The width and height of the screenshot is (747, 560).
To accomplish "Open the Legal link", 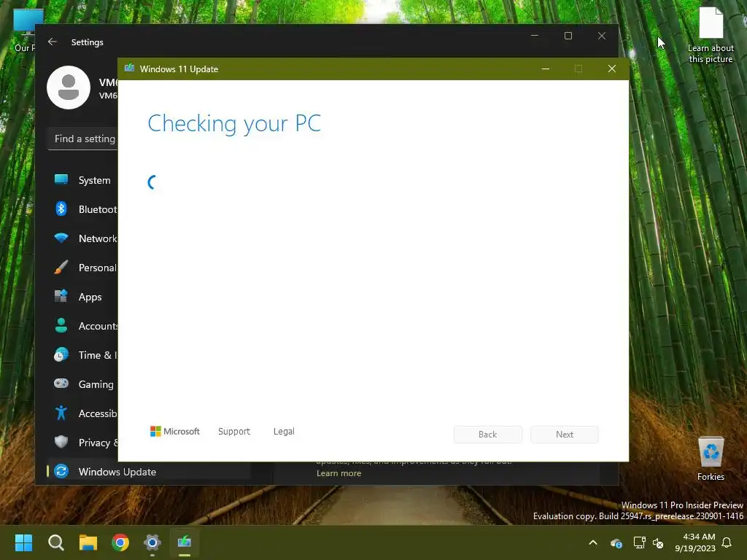I will [x=284, y=432].
